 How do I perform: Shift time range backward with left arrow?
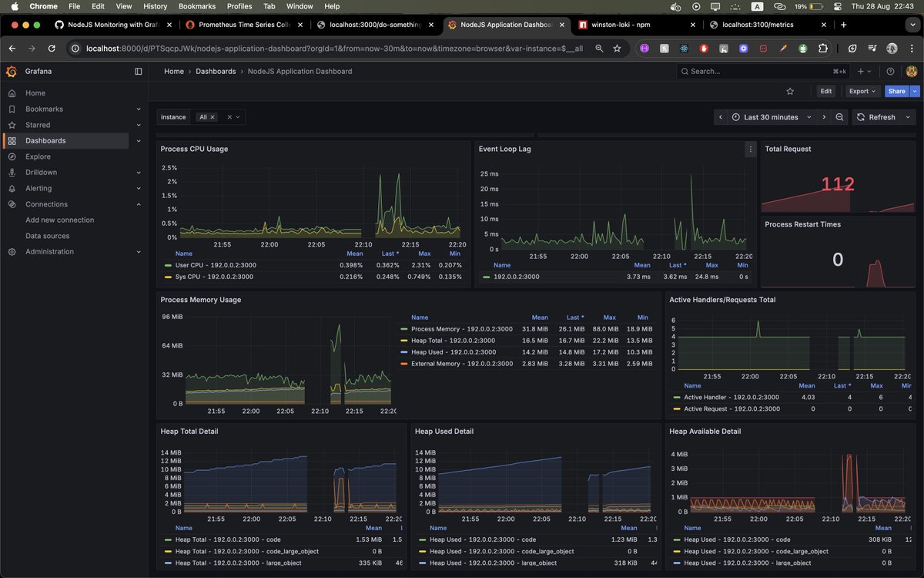coord(720,117)
